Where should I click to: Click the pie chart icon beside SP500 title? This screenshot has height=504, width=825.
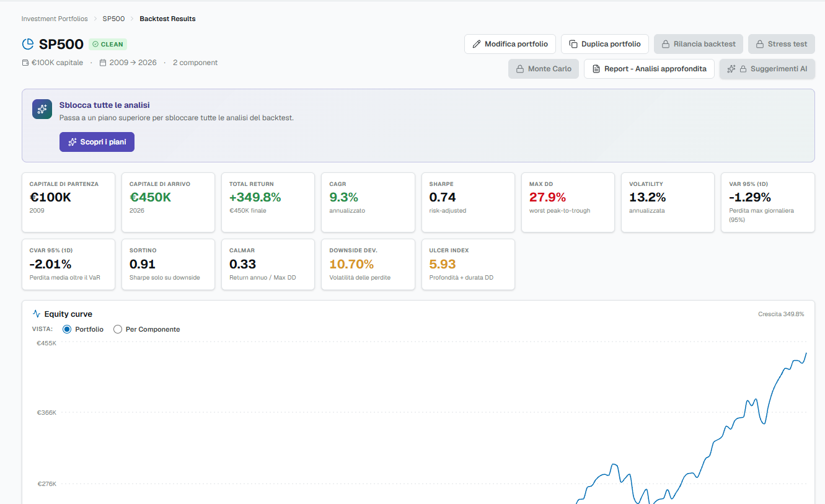pyautogui.click(x=27, y=44)
